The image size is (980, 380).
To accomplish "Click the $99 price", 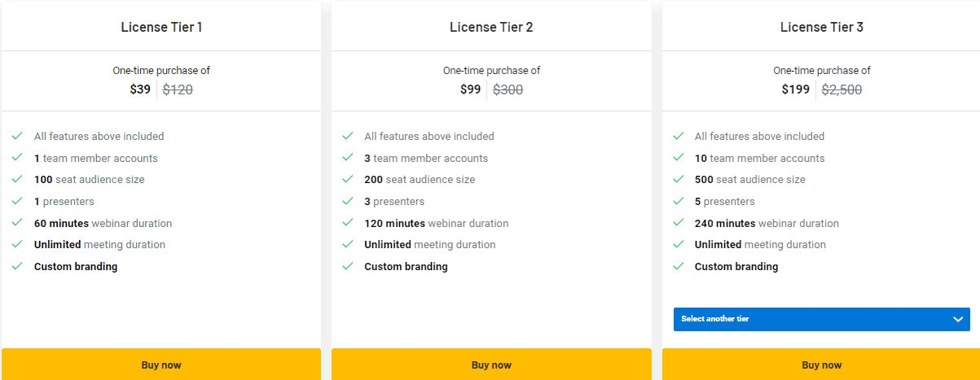I will tap(470, 90).
